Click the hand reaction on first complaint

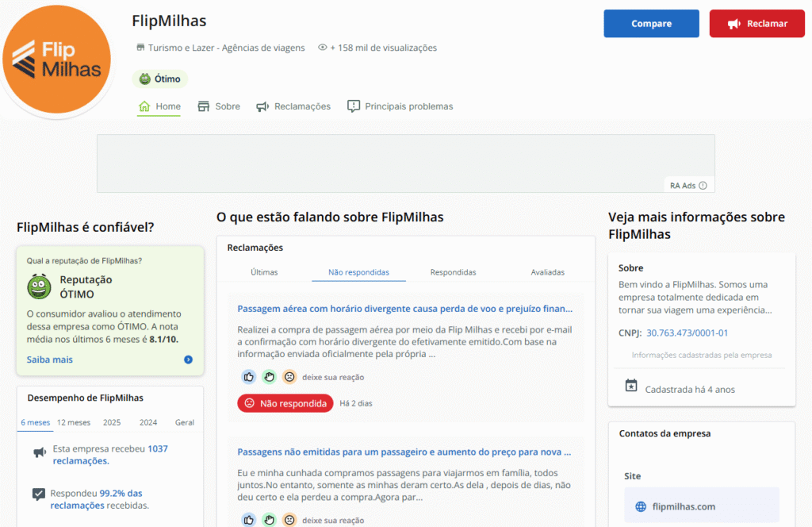(269, 377)
